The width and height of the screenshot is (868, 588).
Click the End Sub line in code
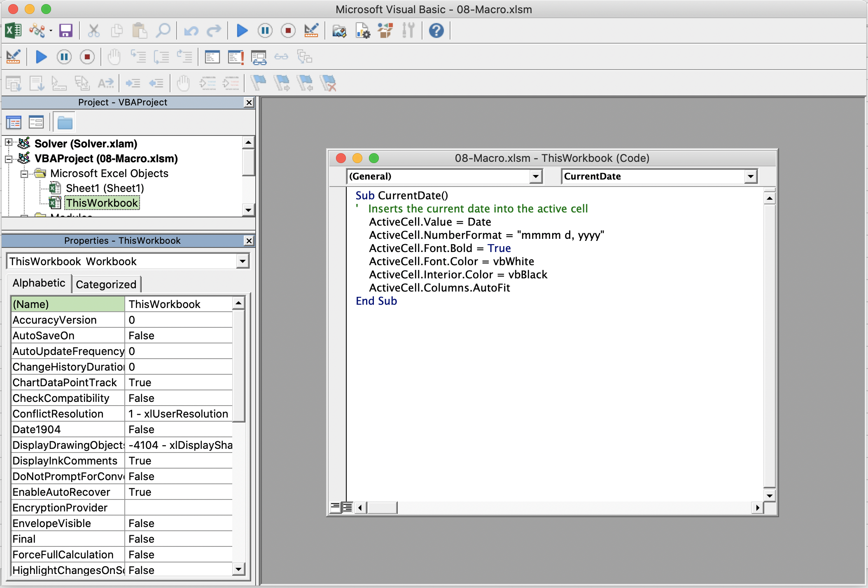[x=376, y=301]
